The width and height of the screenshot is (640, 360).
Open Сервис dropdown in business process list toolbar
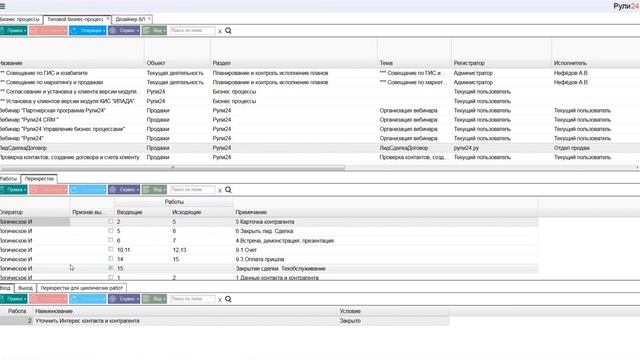pos(124,31)
